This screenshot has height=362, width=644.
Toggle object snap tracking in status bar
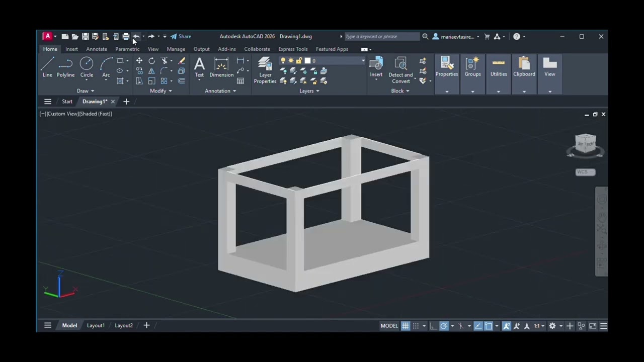pos(478,326)
